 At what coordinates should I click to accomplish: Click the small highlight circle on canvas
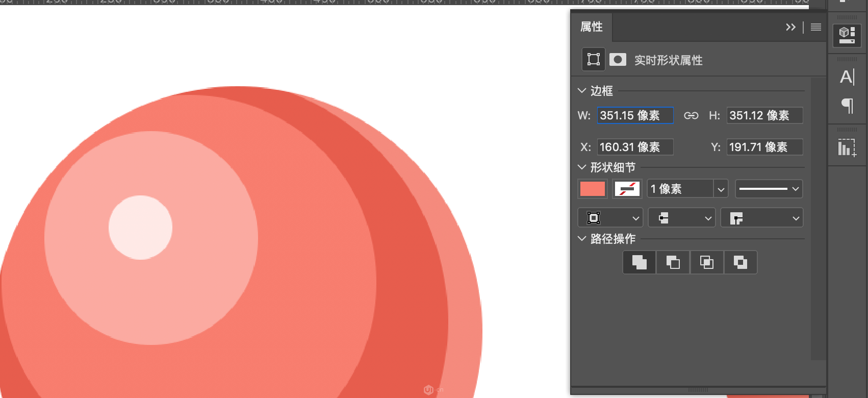coord(140,228)
